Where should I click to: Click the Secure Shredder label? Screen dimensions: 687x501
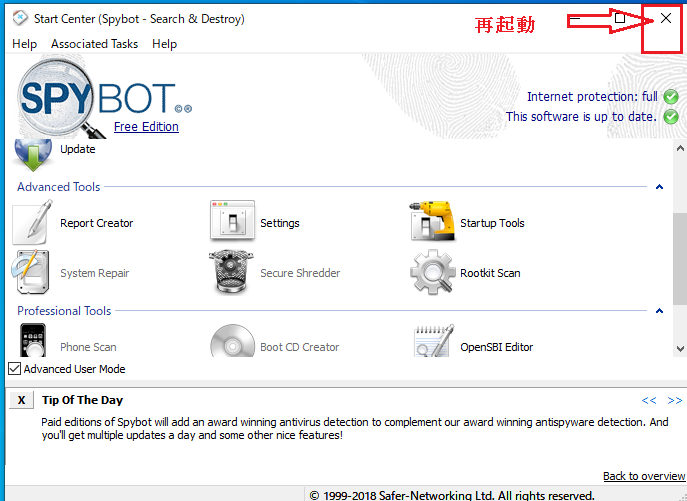pyautogui.click(x=300, y=273)
